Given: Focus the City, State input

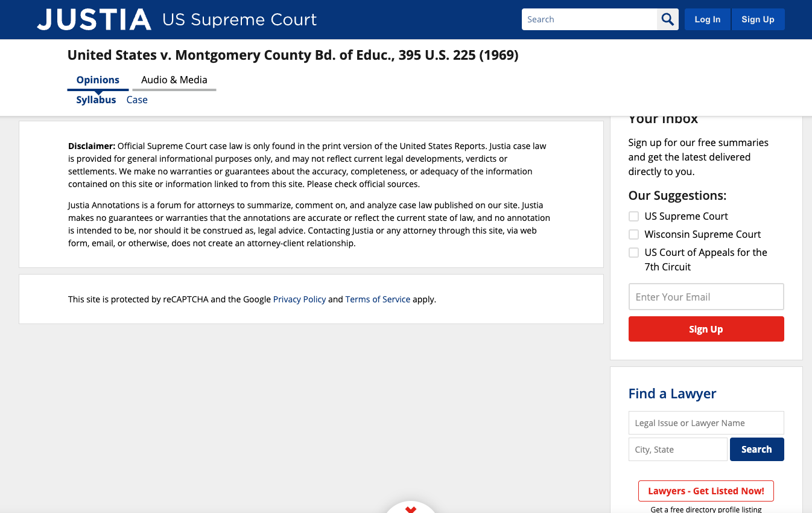Looking at the screenshot, I should [x=677, y=450].
